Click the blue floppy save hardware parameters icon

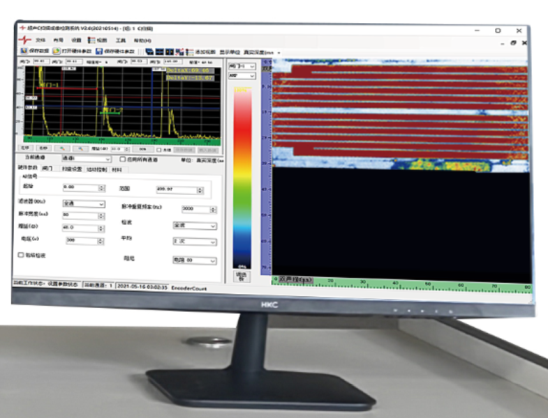[x=99, y=51]
